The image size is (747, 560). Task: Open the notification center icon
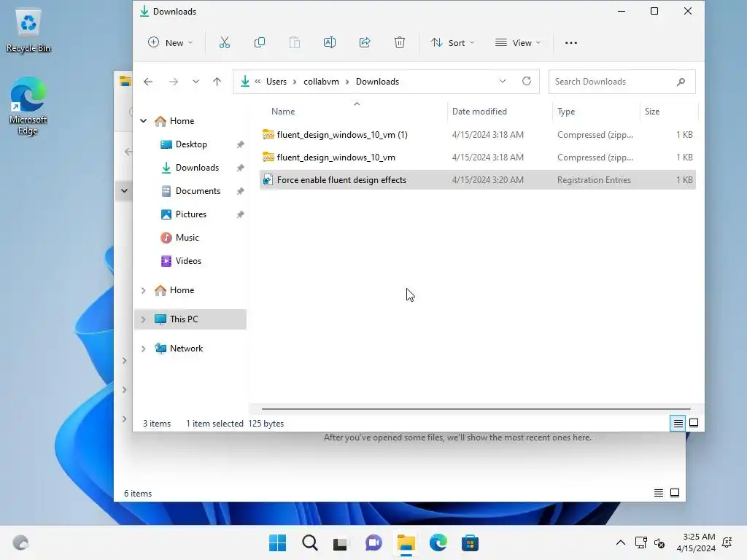727,542
